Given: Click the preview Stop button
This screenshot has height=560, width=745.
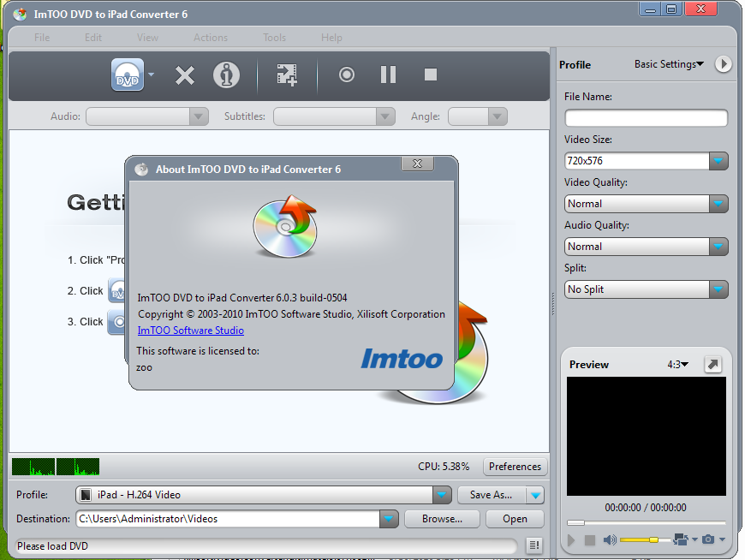Looking at the screenshot, I should point(590,540).
